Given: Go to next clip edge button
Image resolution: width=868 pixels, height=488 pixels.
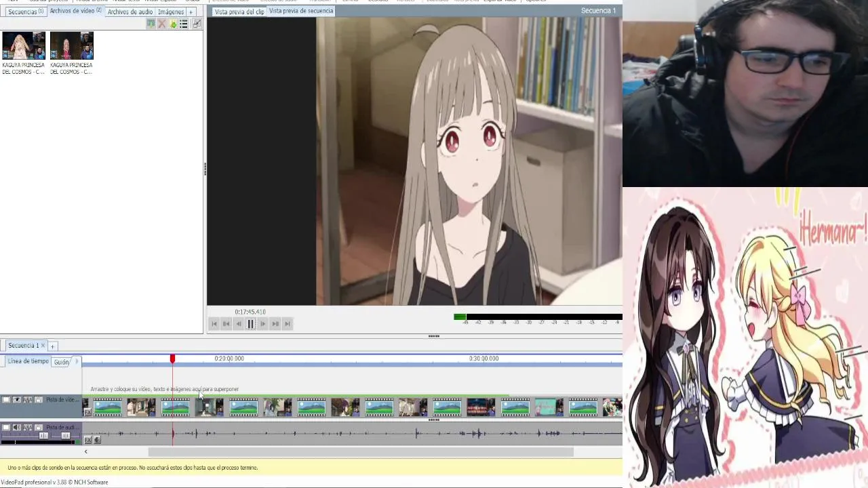Looking at the screenshot, I should (275, 324).
